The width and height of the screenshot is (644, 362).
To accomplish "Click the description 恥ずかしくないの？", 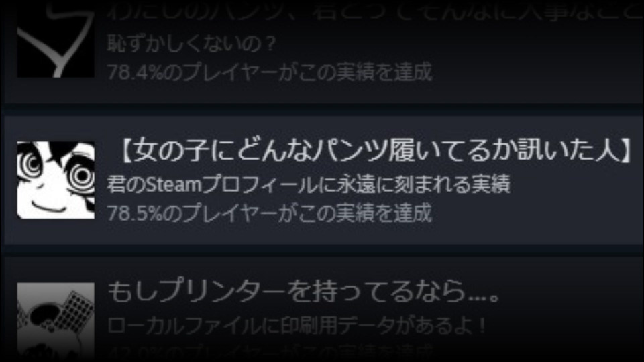I will click(191, 44).
